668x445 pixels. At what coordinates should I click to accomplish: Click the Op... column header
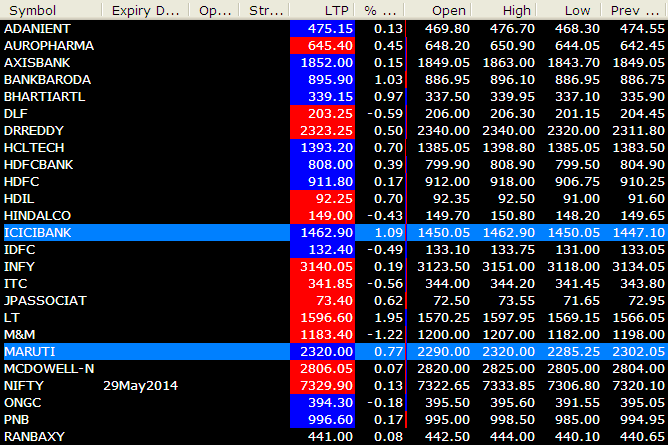(x=215, y=10)
